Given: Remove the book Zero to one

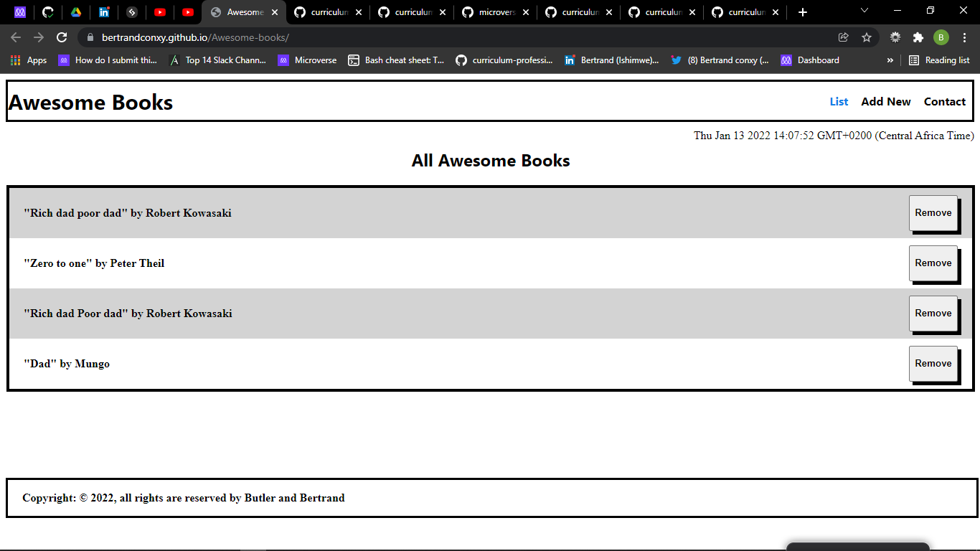Looking at the screenshot, I should point(933,263).
